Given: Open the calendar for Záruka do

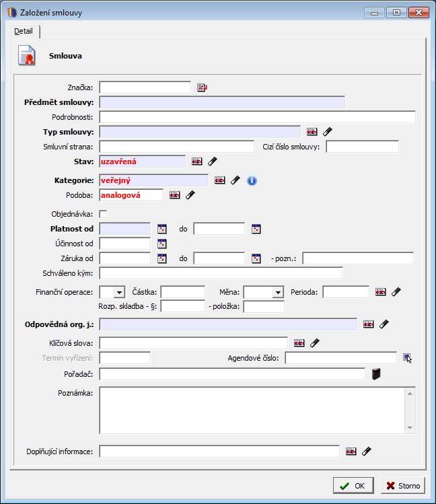Looking at the screenshot, I should (256, 258).
